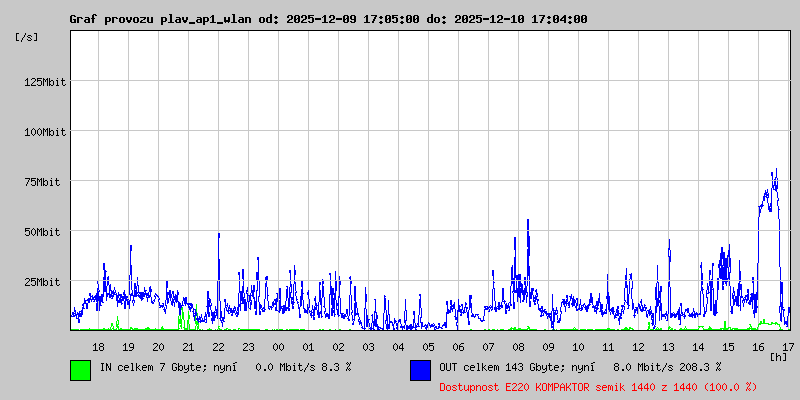Click the highest blue traffic peak near 80Mbit

[775, 172]
